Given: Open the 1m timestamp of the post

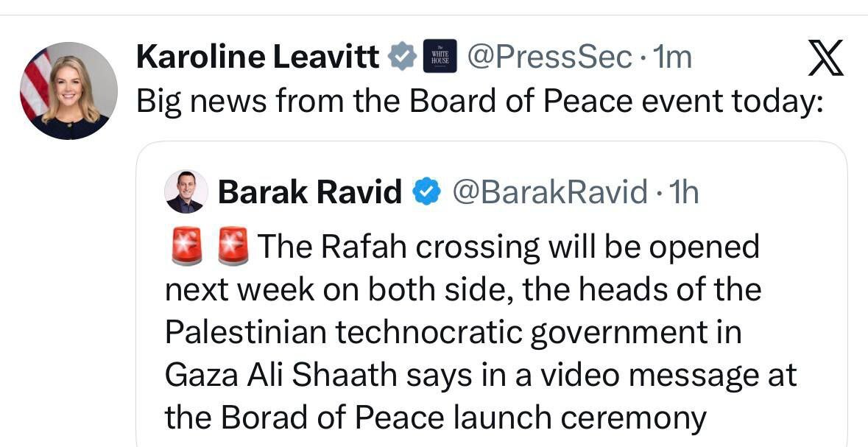Looking at the screenshot, I should point(673,57).
